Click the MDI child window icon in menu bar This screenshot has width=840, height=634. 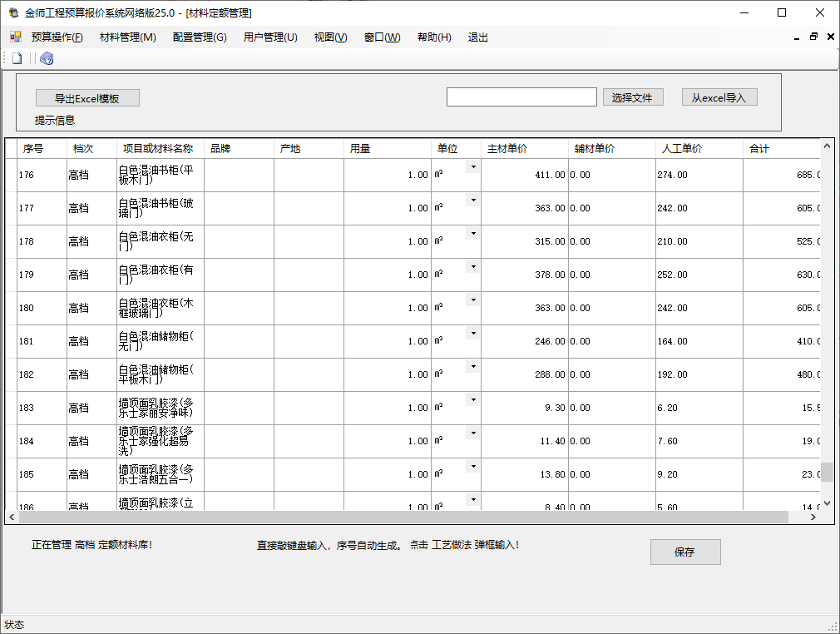pos(15,37)
